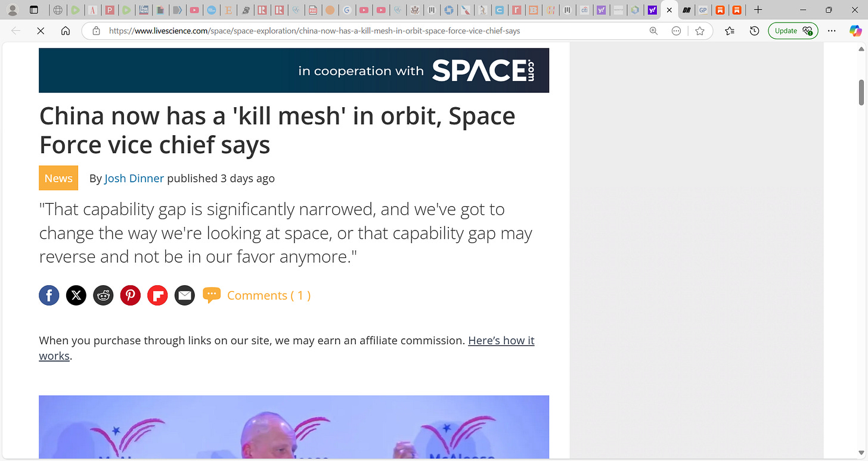Switch to the globe icon tab

click(58, 10)
